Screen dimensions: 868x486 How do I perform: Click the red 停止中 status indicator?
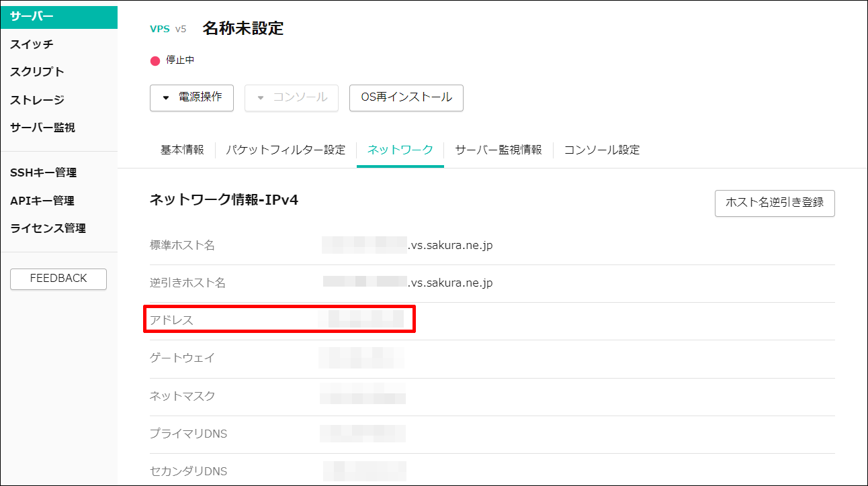point(155,60)
